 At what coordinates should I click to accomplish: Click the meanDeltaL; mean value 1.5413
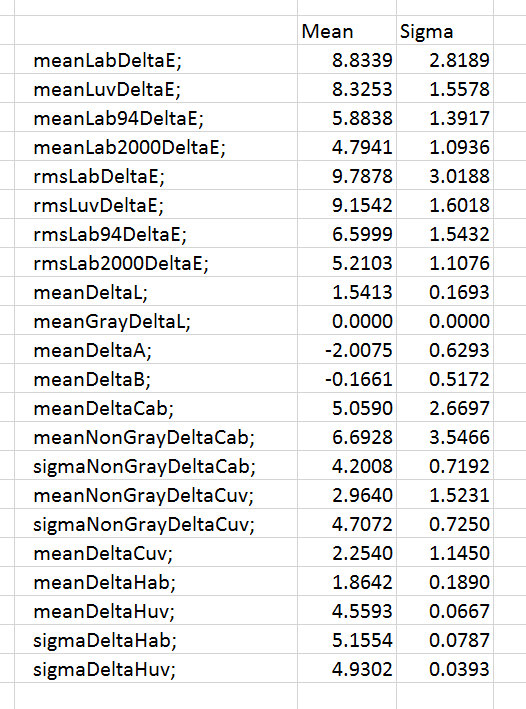347,291
